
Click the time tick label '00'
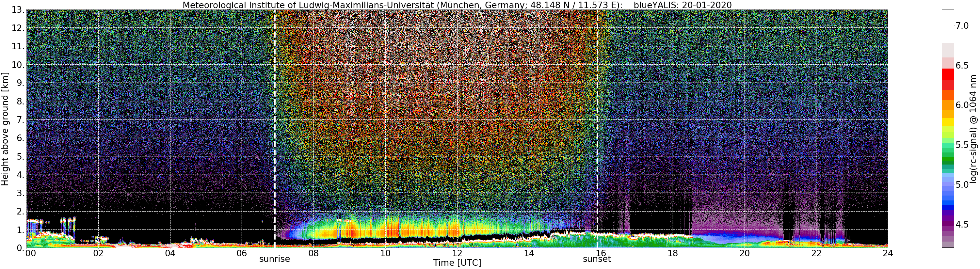pos(30,253)
